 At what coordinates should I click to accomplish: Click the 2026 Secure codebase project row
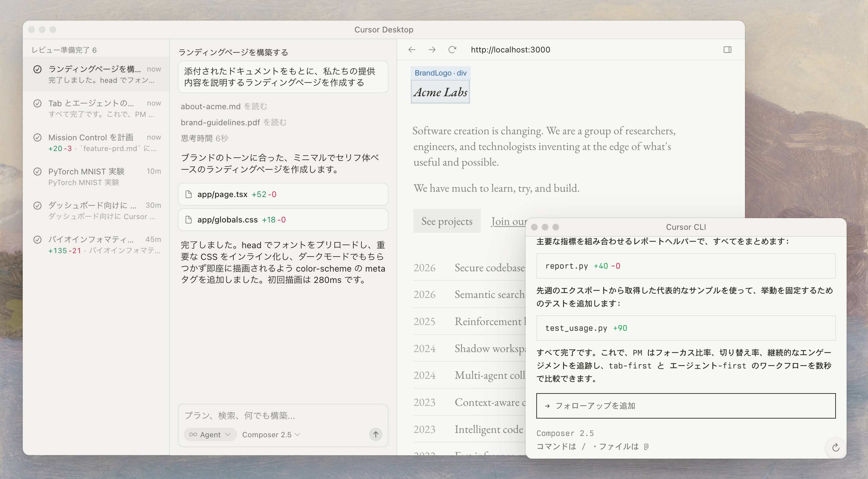click(x=469, y=268)
